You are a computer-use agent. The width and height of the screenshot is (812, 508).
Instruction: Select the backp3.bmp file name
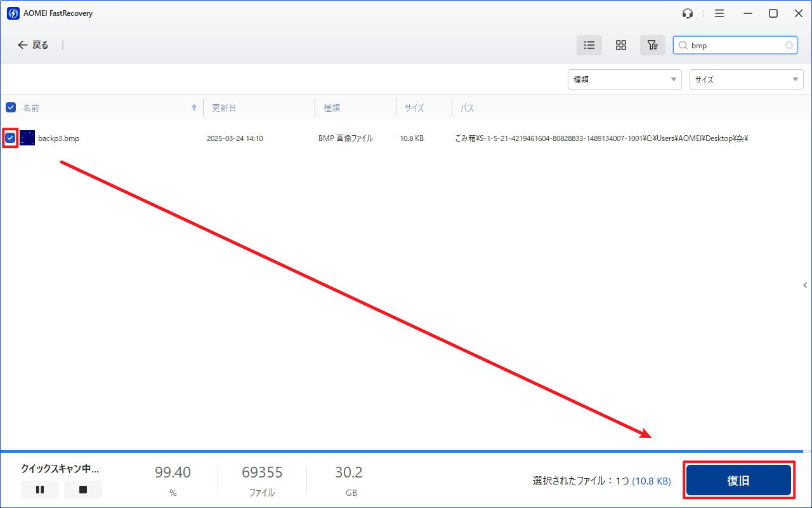59,138
